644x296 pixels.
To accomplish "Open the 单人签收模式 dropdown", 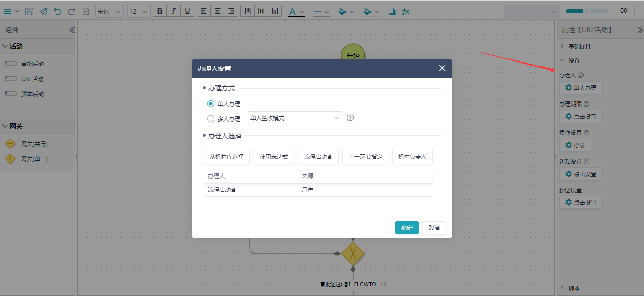I will pos(295,118).
